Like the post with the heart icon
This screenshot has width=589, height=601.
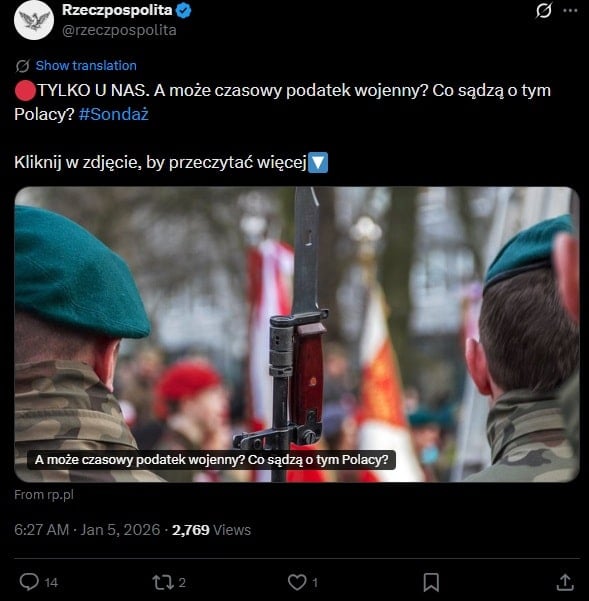click(297, 582)
